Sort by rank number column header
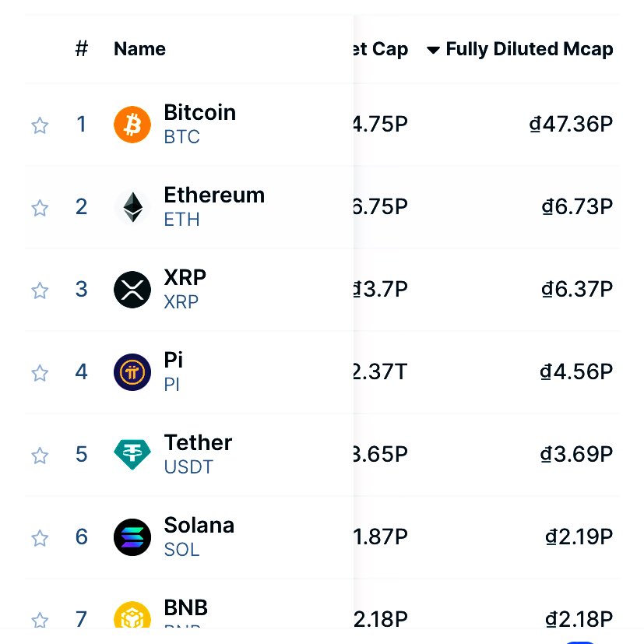Screen dimensions: 644x644 tap(82, 48)
